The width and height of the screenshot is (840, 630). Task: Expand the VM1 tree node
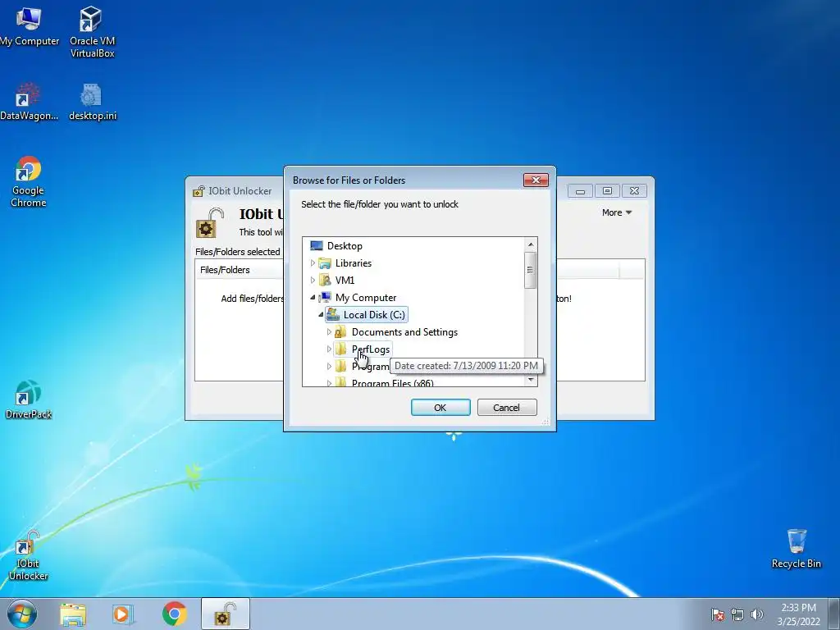pyautogui.click(x=313, y=281)
